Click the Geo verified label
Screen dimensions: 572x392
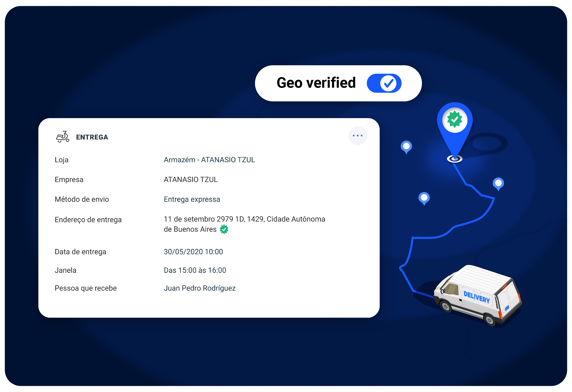[316, 83]
